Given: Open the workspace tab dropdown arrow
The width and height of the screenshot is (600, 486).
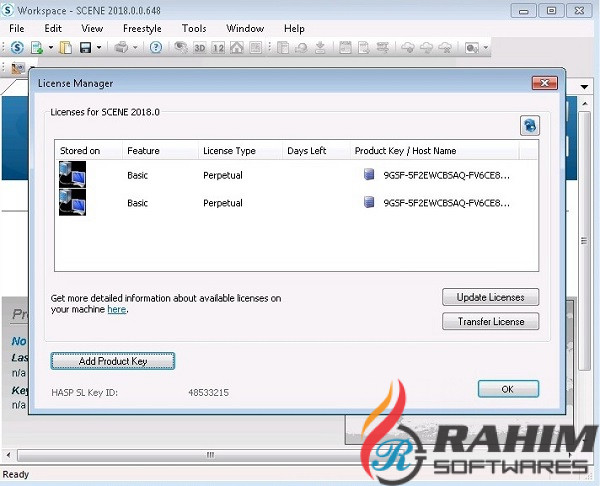Looking at the screenshot, I should click(584, 87).
